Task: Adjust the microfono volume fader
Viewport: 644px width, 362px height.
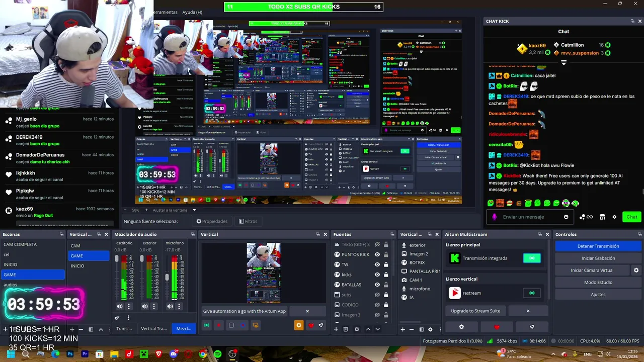Action: [x=168, y=277]
